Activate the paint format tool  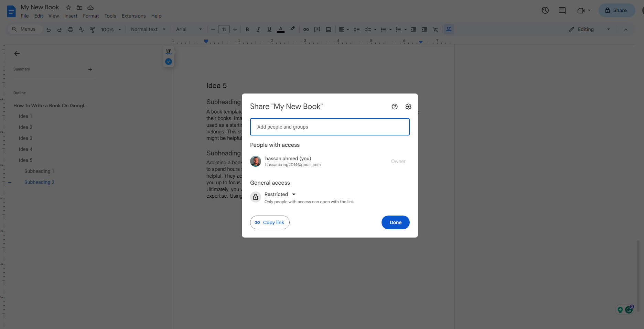point(92,30)
